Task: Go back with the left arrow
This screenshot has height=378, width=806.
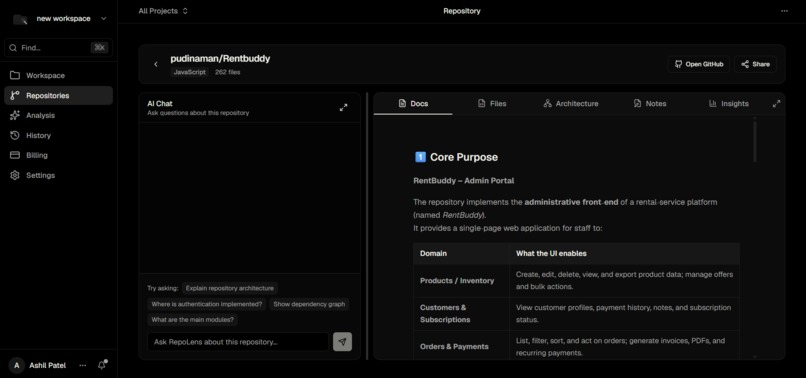Action: pyautogui.click(x=156, y=64)
